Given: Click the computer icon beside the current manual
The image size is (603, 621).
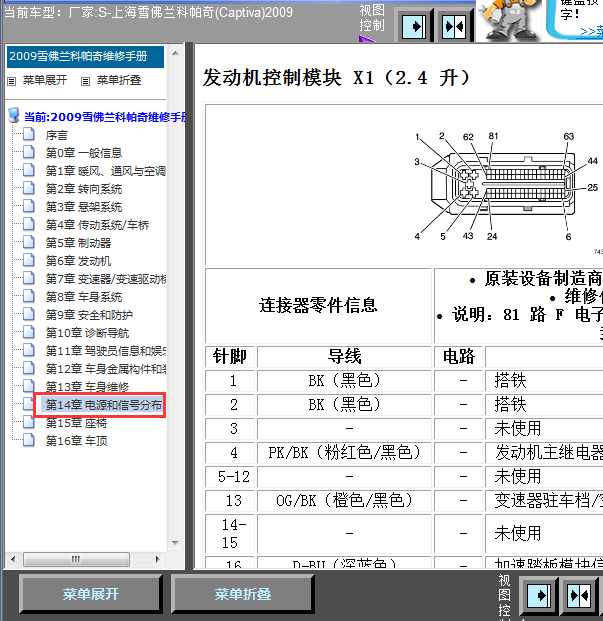Looking at the screenshot, I should pyautogui.click(x=14, y=115).
